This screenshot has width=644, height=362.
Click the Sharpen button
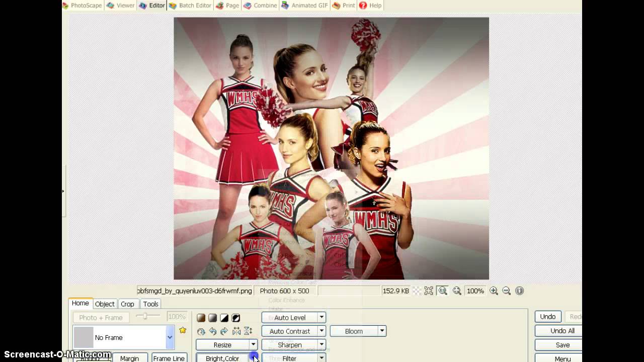click(290, 345)
